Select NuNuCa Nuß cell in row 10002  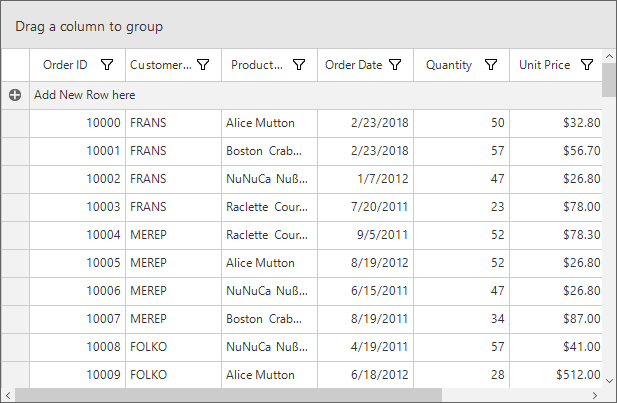pos(270,179)
